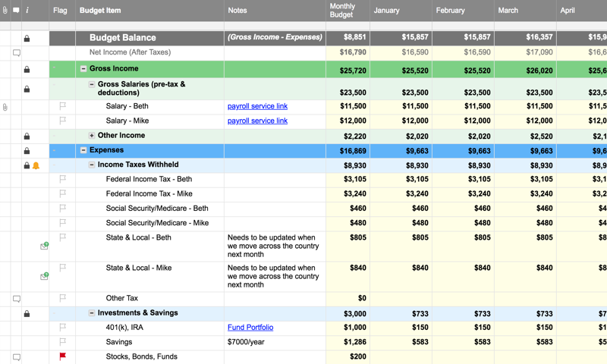Open the Fund Portfolio link
The image size is (607, 364).
(250, 328)
